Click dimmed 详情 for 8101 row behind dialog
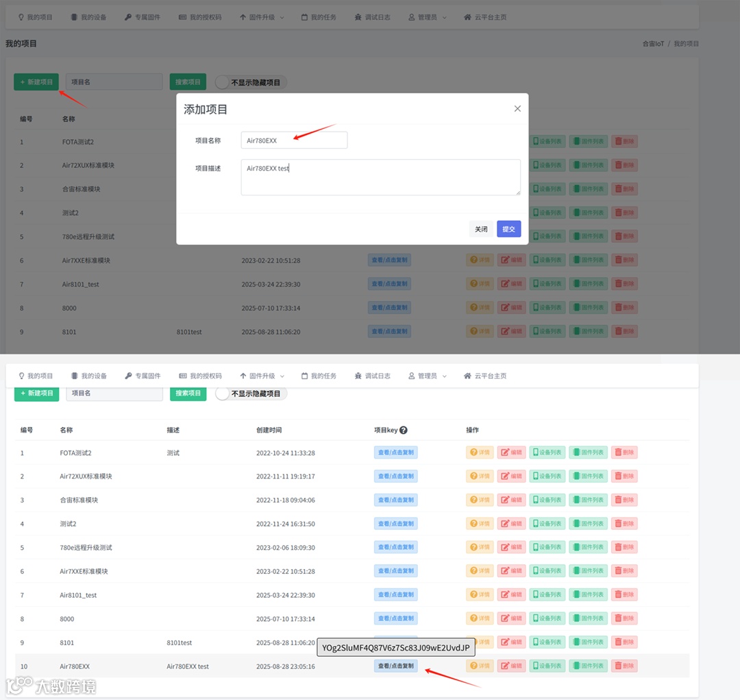This screenshot has height=700, width=740. tap(480, 331)
